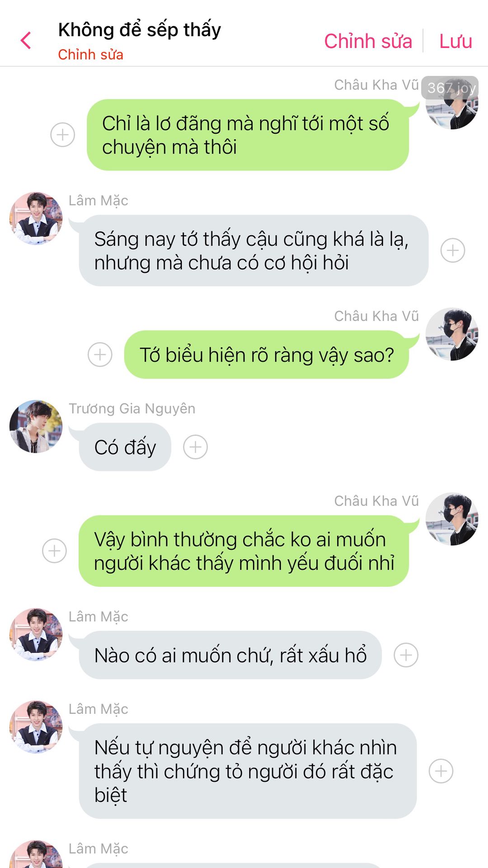The image size is (488, 868).
Task: Tap plus icon beside "Sáng nay tớ thấy" message
Action: click(453, 250)
